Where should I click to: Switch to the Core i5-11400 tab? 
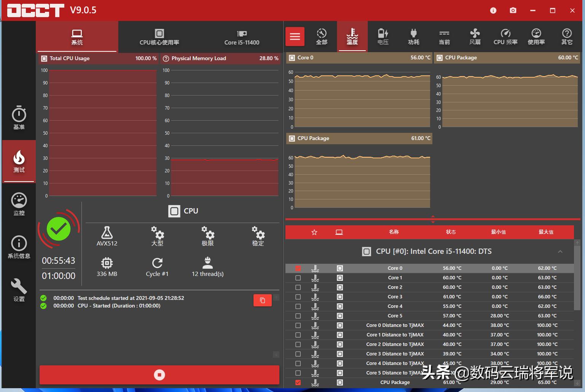coord(242,37)
